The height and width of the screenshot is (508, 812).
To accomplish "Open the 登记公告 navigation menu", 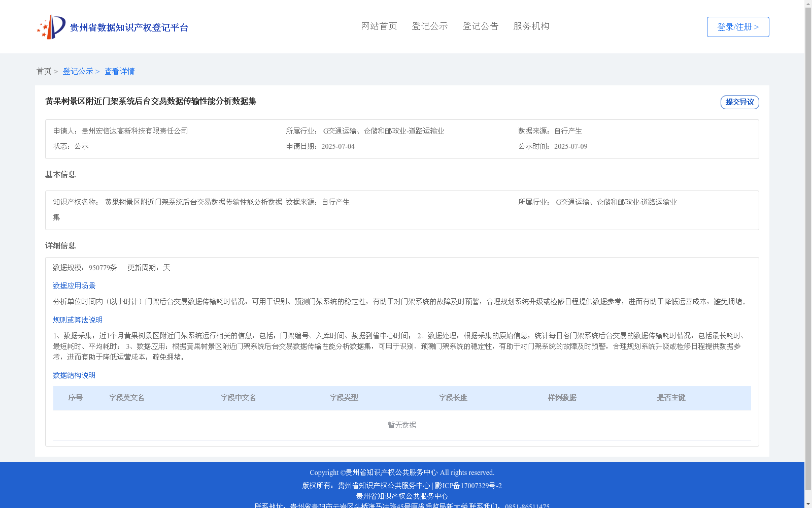I will tap(481, 26).
